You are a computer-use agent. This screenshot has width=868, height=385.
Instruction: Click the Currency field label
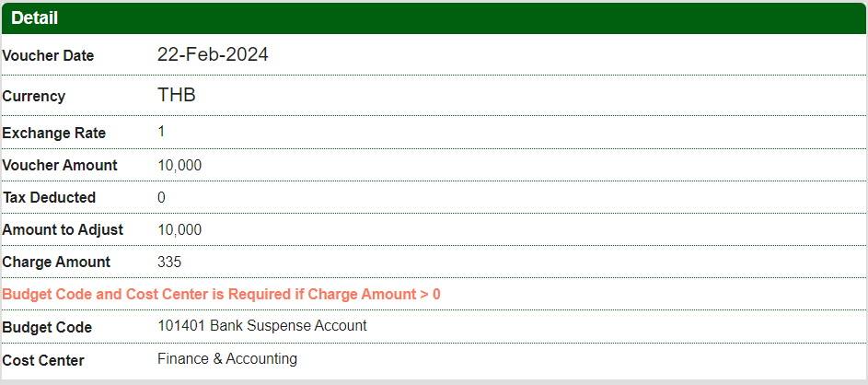pos(34,97)
